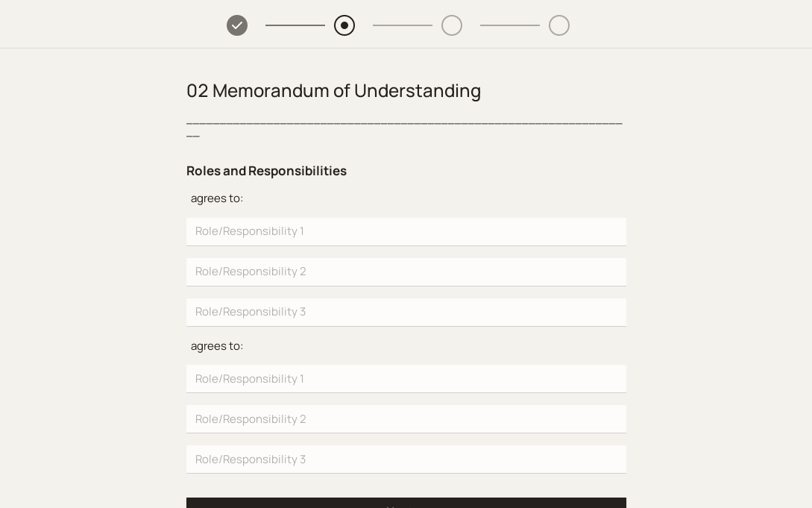This screenshot has width=812, height=508.
Task: Click the current second step indicator
Action: (x=344, y=25)
